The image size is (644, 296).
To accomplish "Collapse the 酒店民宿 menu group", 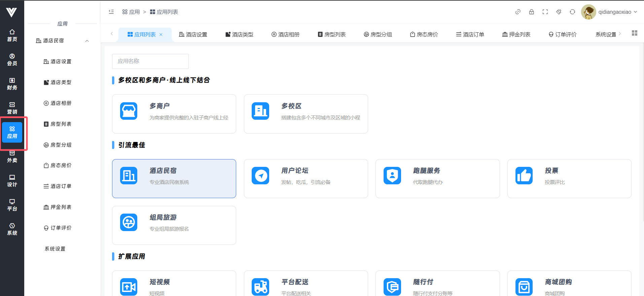I will coord(87,41).
